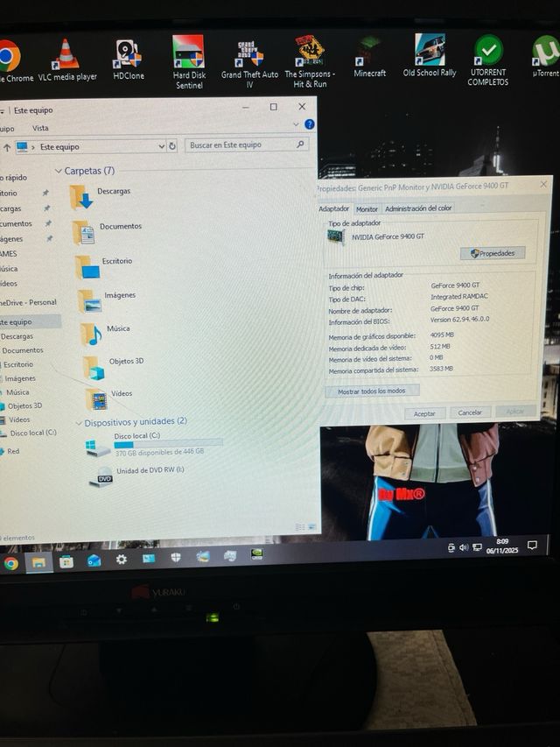560x747 pixels.
Task: Click '370 GB disponibles de 446 GB' text
Action: (x=159, y=452)
